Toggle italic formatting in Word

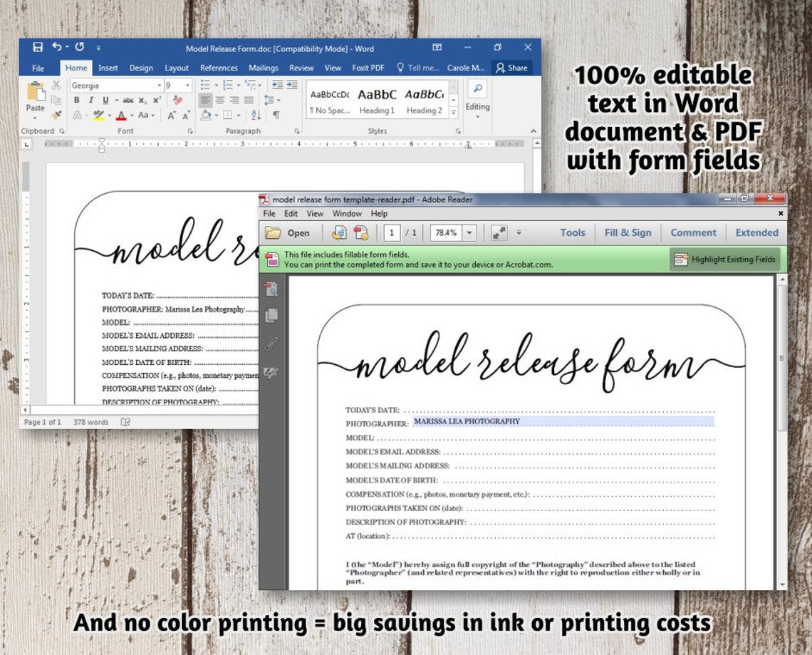90,100
